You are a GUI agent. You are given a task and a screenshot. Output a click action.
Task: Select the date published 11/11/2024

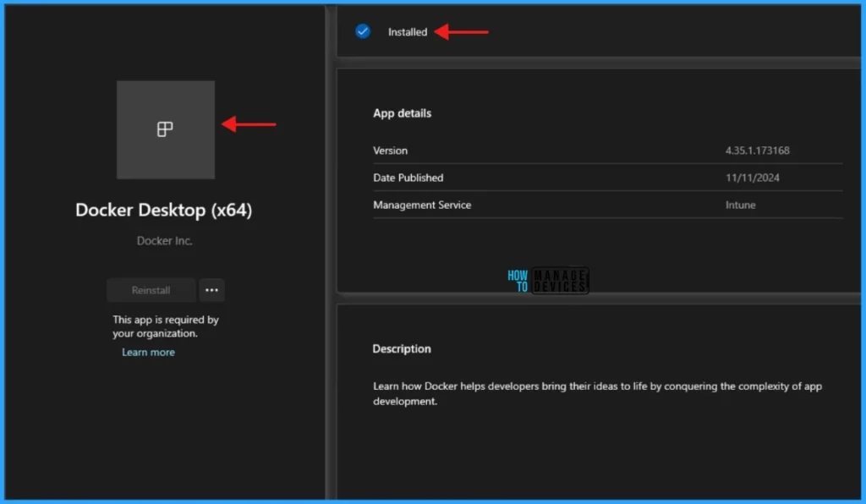tap(752, 178)
